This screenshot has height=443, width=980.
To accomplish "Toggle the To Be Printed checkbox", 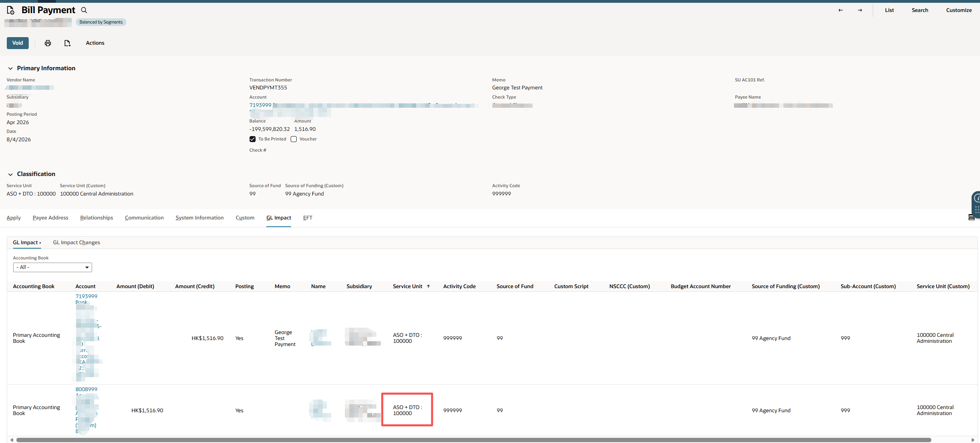I will pyautogui.click(x=252, y=139).
